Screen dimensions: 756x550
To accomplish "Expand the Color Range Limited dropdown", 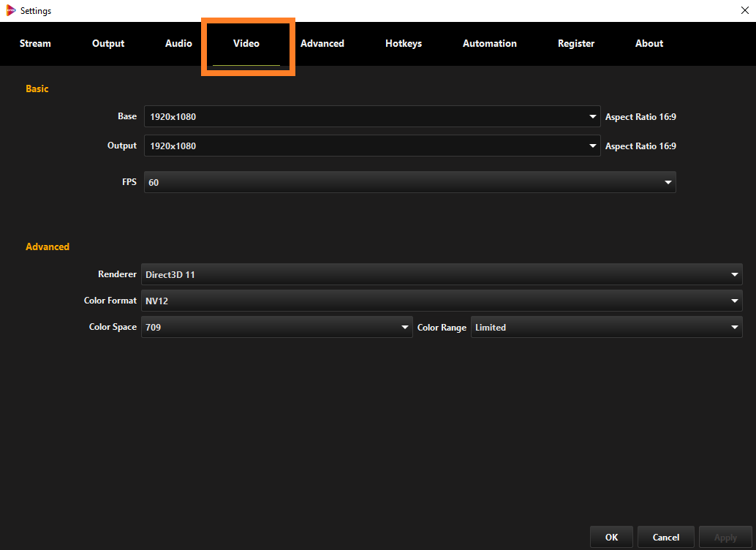I will 607,327.
